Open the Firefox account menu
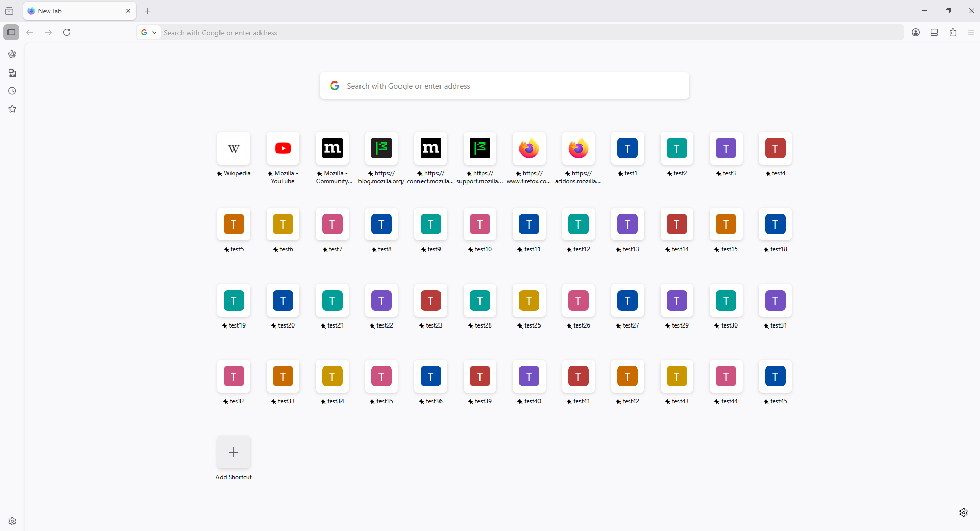Viewport: 980px width, 531px height. 916,32
